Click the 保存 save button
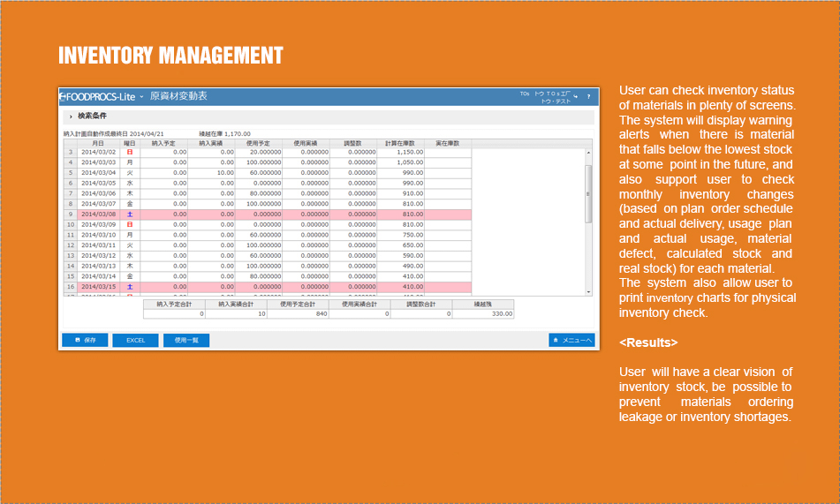Screen dimensions: 840x504 click(x=85, y=340)
